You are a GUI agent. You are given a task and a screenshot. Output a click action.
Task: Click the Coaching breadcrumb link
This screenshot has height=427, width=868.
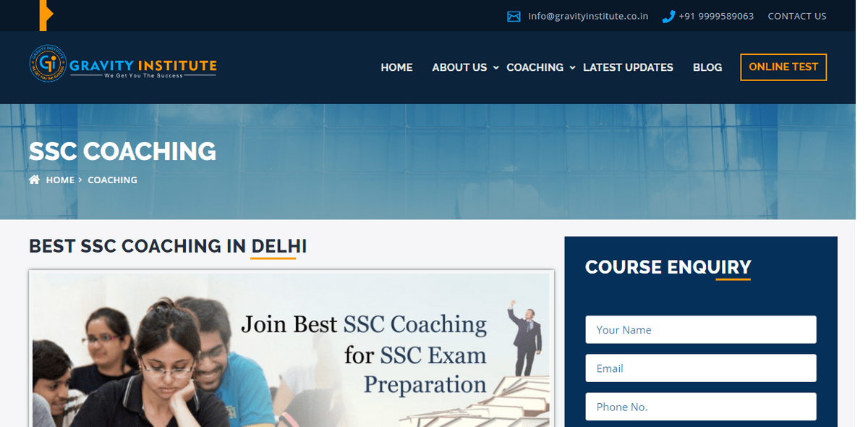pyautogui.click(x=112, y=179)
